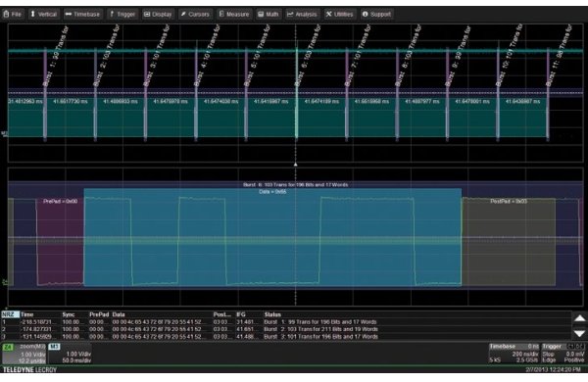Open the Vertical menu
The image size is (588, 382).
(44, 15)
